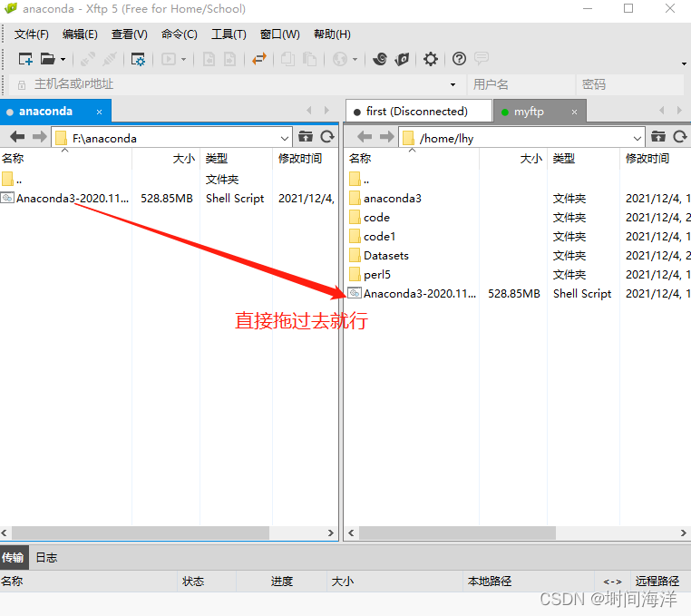Screen dimensions: 691x616
Task: Click the up-folder icon in remote pane
Action: (658, 137)
